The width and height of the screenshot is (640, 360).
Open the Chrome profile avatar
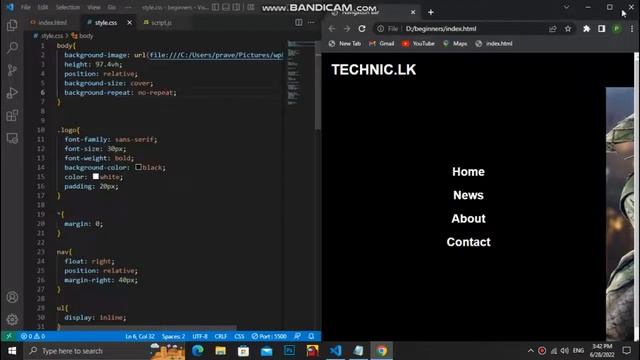coord(617,29)
